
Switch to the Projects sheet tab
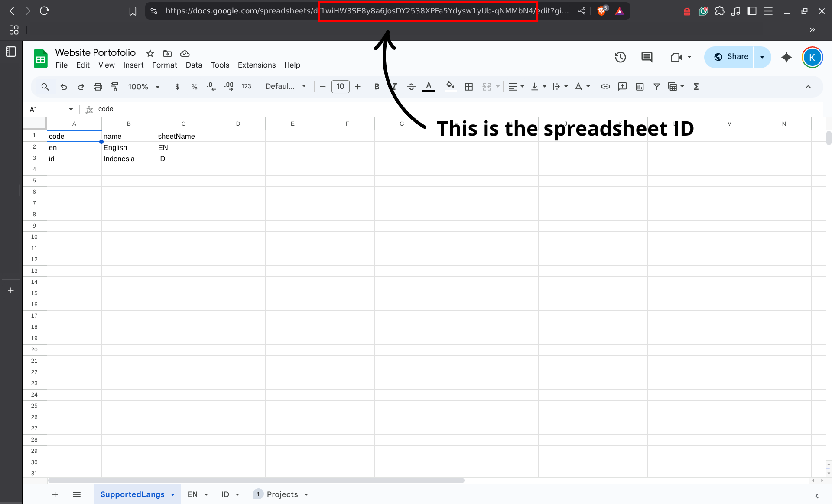coord(282,494)
